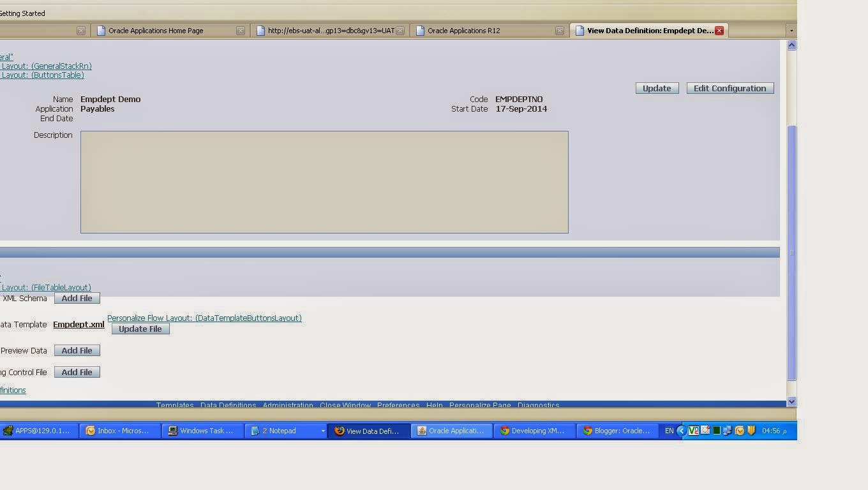Click the Update button

click(657, 88)
